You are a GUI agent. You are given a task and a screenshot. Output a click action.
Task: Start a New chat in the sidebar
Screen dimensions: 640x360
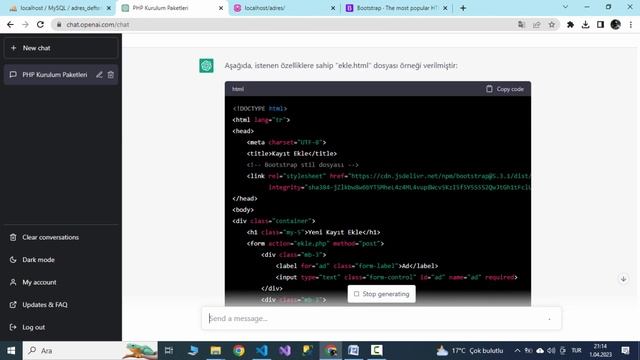(x=61, y=48)
